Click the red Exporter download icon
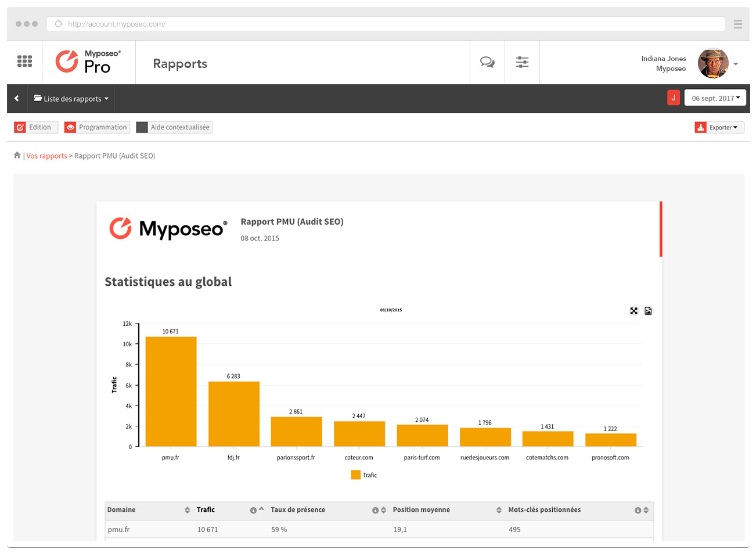The image size is (756, 553). point(701,127)
